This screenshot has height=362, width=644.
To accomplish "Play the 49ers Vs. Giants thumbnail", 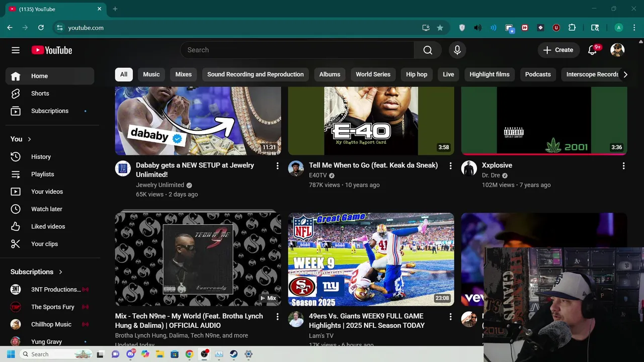I will point(371,259).
